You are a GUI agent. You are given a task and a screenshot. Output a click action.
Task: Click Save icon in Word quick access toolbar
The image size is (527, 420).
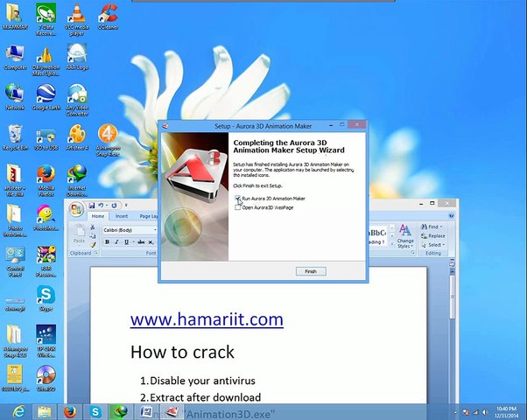coord(91,206)
